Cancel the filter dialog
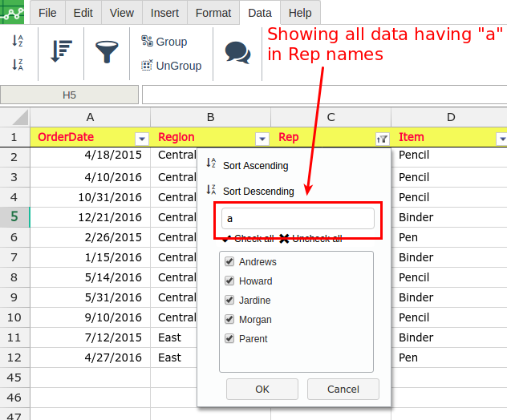 click(x=343, y=389)
